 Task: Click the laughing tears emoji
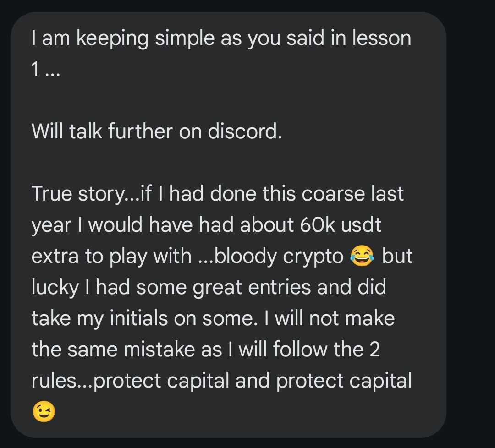(362, 256)
